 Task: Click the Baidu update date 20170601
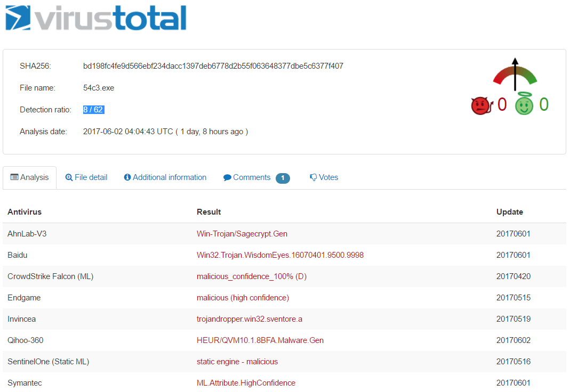tap(513, 255)
